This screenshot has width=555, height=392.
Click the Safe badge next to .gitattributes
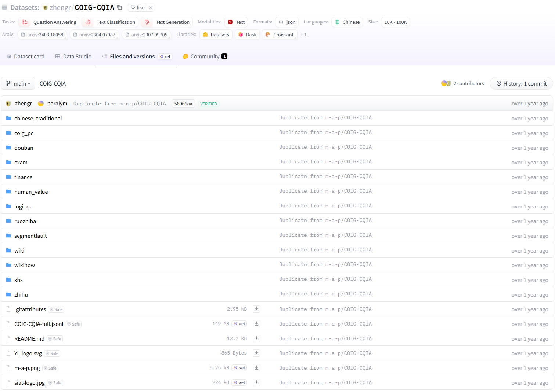point(56,309)
